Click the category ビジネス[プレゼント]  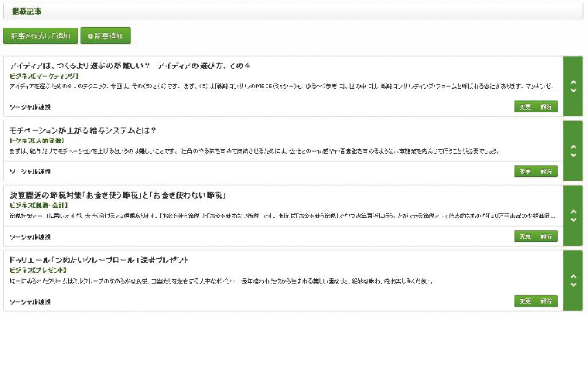click(x=38, y=271)
